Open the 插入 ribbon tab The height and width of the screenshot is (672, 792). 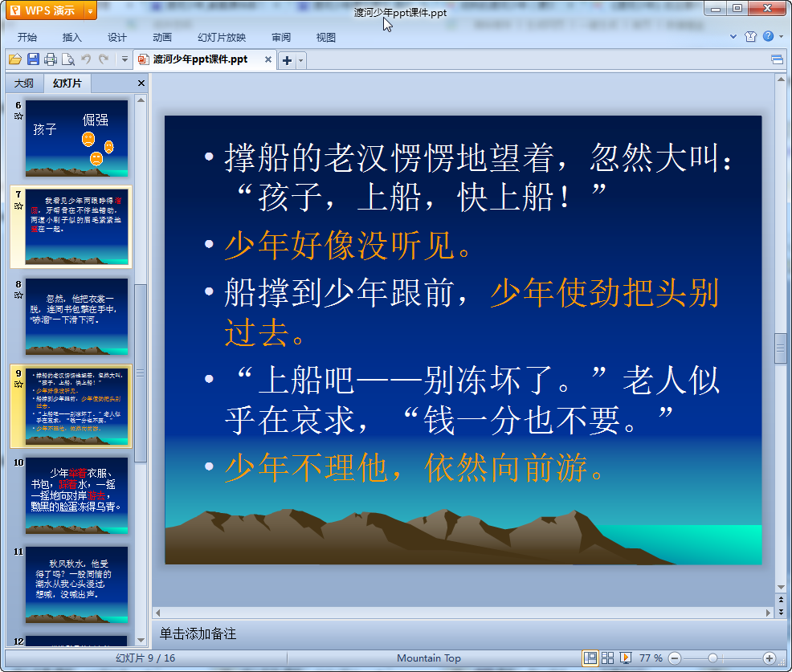(x=71, y=38)
